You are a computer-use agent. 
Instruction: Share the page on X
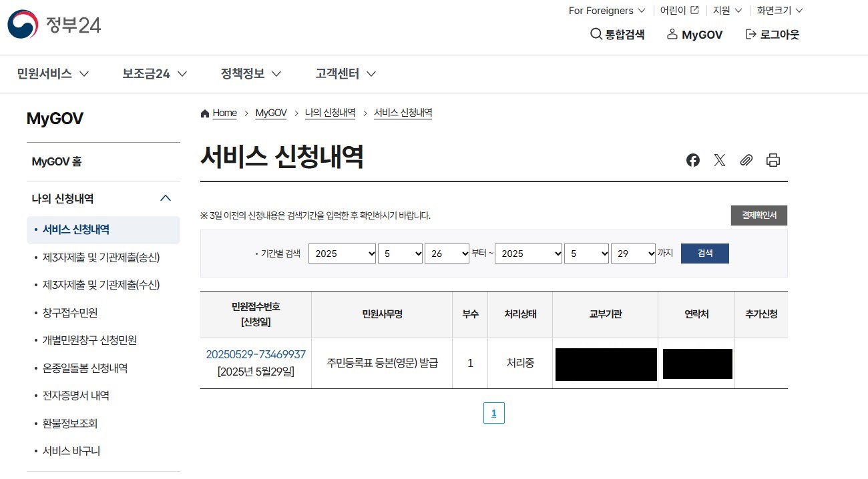point(719,160)
